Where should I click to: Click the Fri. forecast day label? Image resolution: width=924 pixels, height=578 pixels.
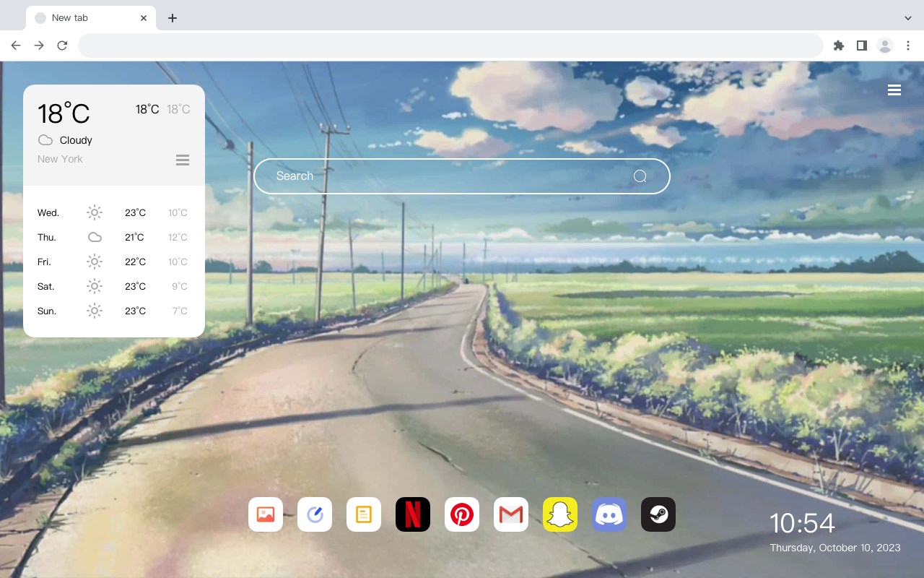(x=44, y=262)
